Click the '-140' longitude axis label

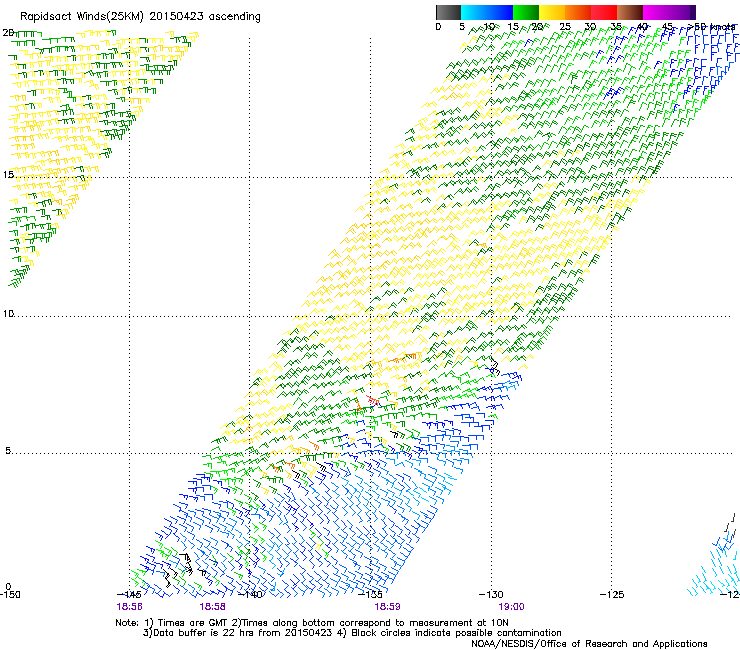(x=251, y=594)
